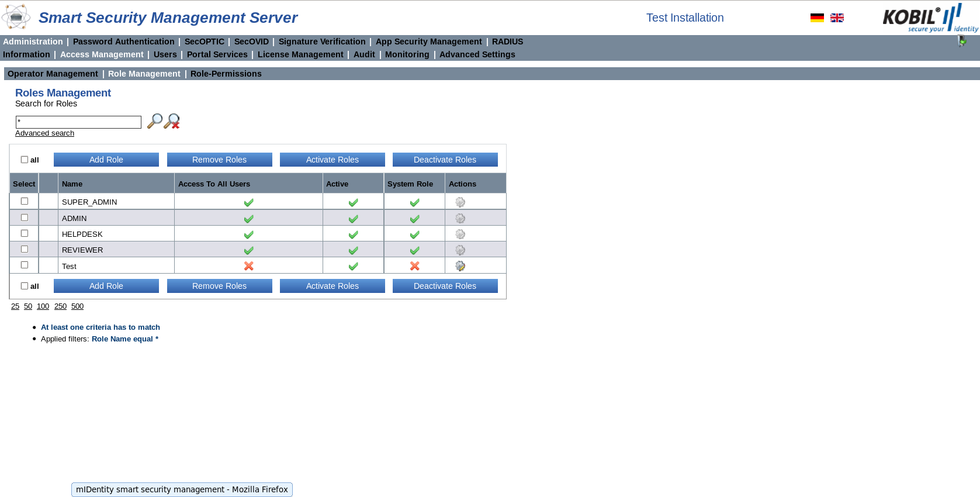Select the SUPER_ADMIN role checkbox

coord(25,201)
